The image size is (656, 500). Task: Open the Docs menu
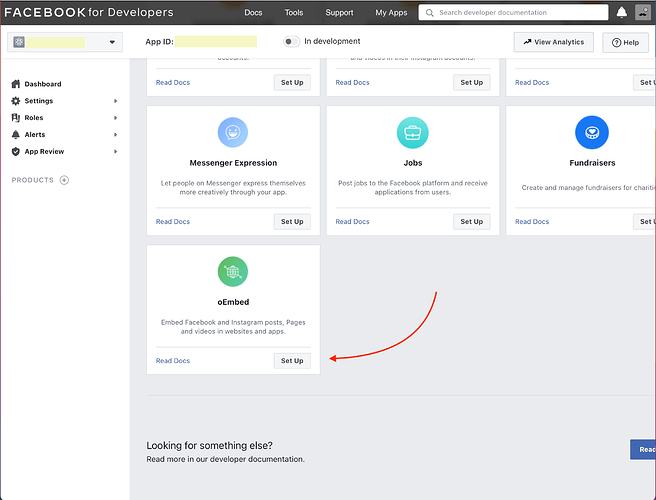[x=253, y=13]
